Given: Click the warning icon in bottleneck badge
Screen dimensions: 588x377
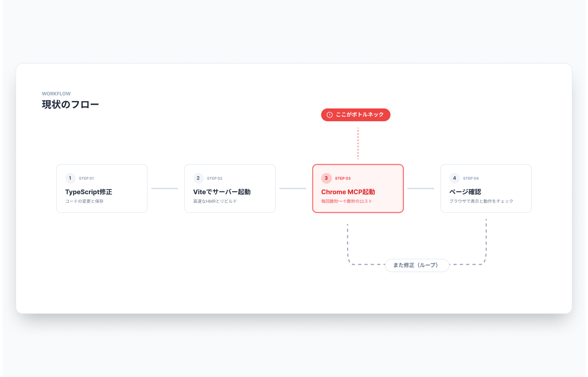Looking at the screenshot, I should point(329,115).
